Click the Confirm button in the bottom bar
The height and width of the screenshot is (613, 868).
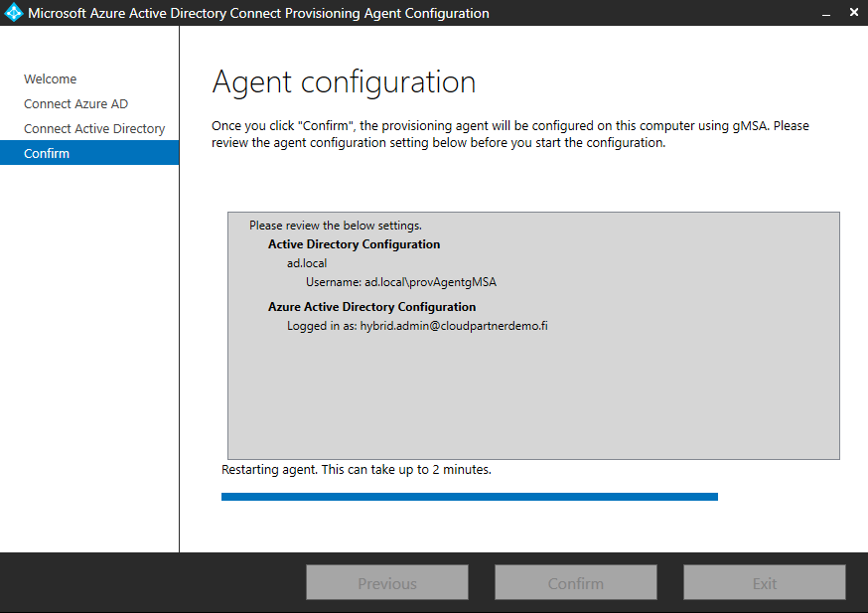(x=575, y=583)
